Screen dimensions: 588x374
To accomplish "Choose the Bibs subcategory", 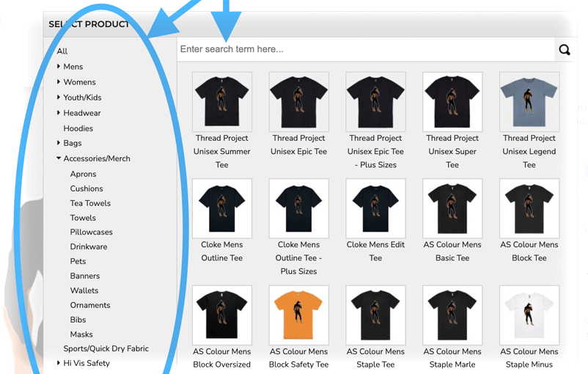I will (x=78, y=320).
